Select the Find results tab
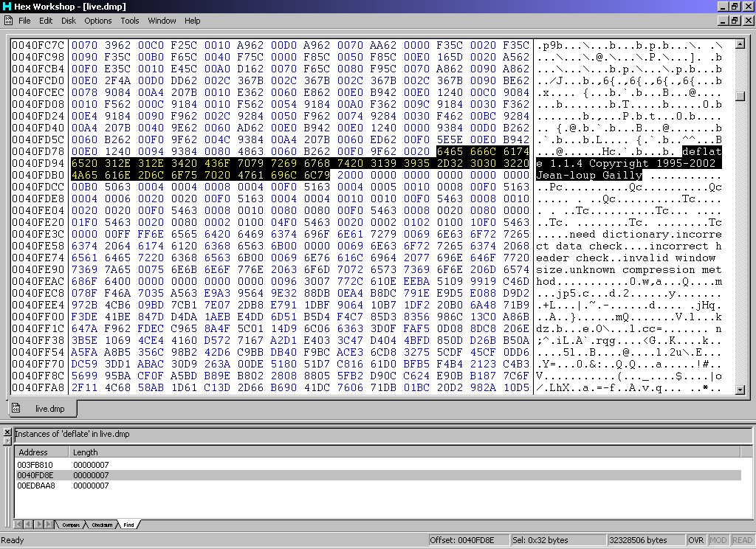 (x=128, y=525)
